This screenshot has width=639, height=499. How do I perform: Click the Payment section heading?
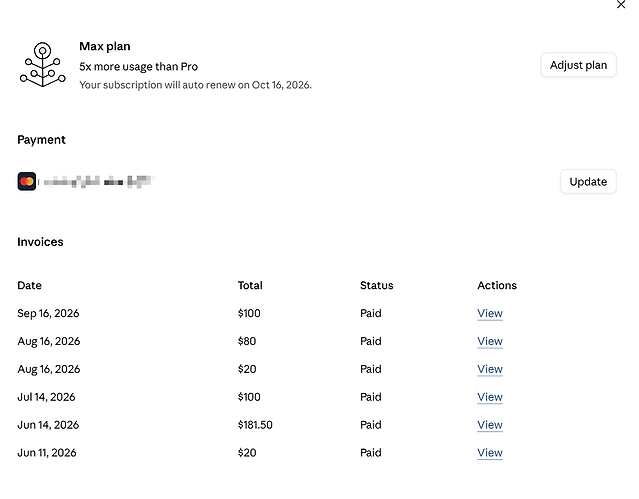coord(41,140)
